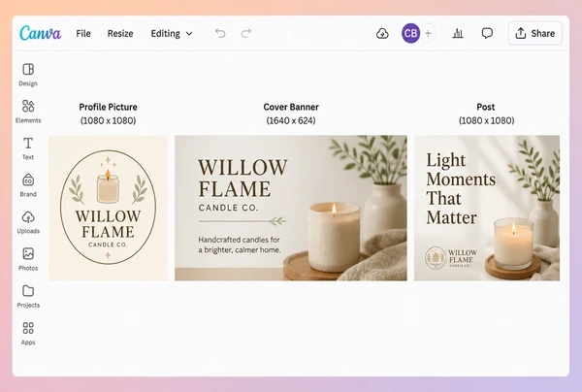Open the Elements panel
Image resolution: width=582 pixels, height=392 pixels.
pos(28,112)
